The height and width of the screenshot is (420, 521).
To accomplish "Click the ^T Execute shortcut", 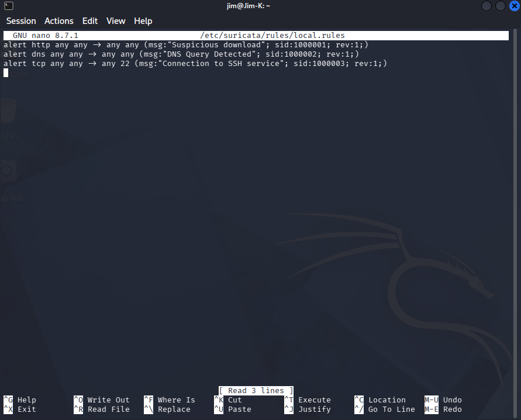I will point(308,400).
